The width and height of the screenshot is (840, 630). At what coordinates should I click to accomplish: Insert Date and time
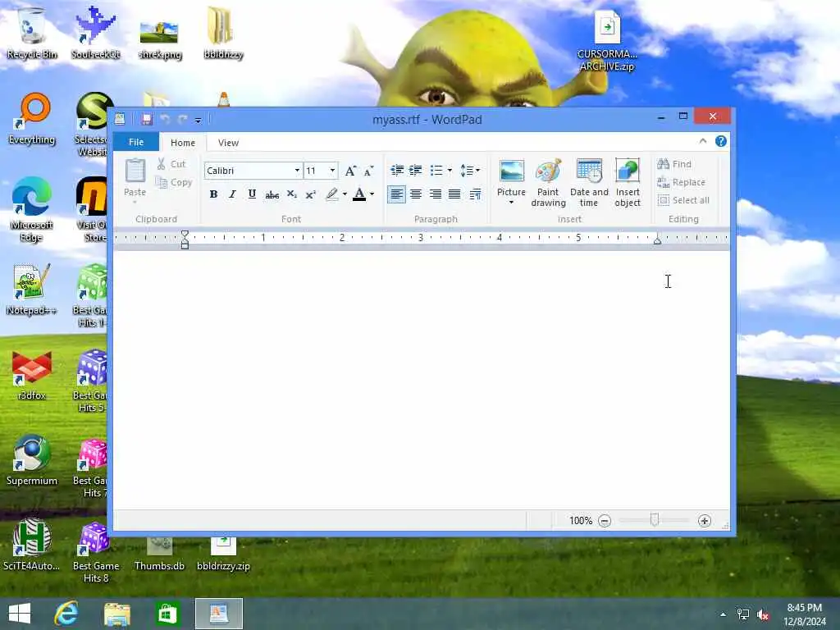pyautogui.click(x=589, y=183)
